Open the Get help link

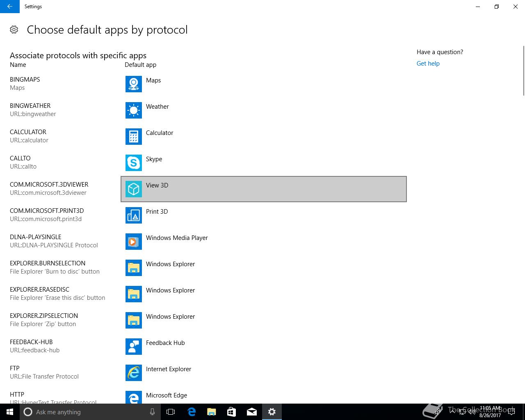(428, 64)
